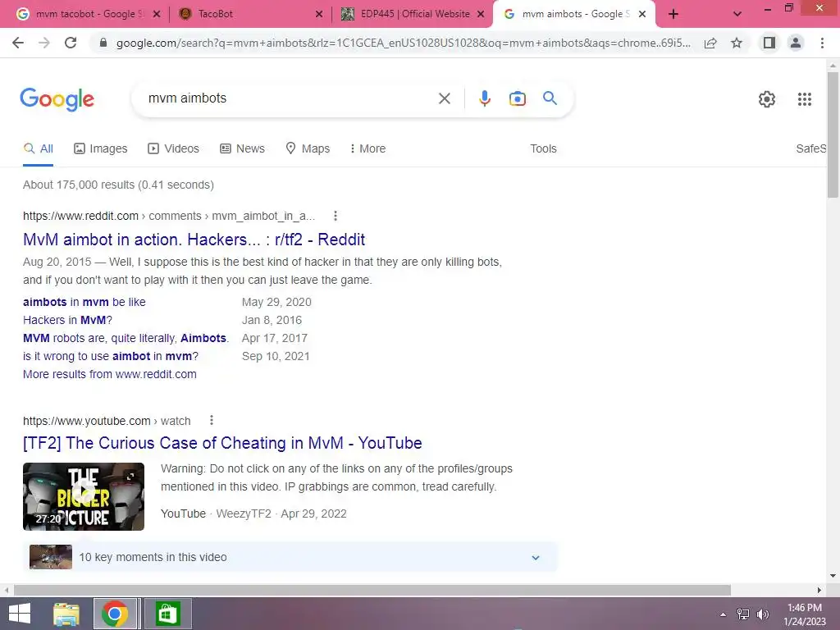The height and width of the screenshot is (630, 840).
Task: Open the Chrome three-dot menu
Action: pos(822,43)
